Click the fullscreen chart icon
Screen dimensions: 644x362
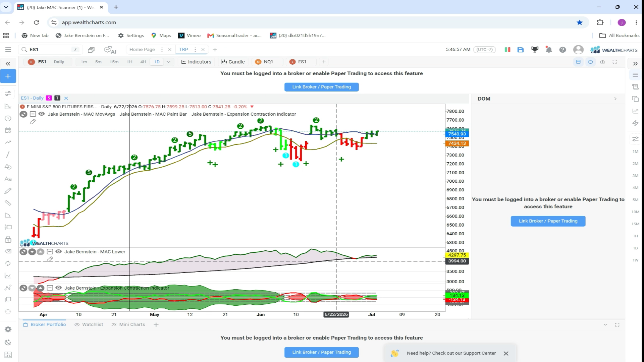click(615, 62)
